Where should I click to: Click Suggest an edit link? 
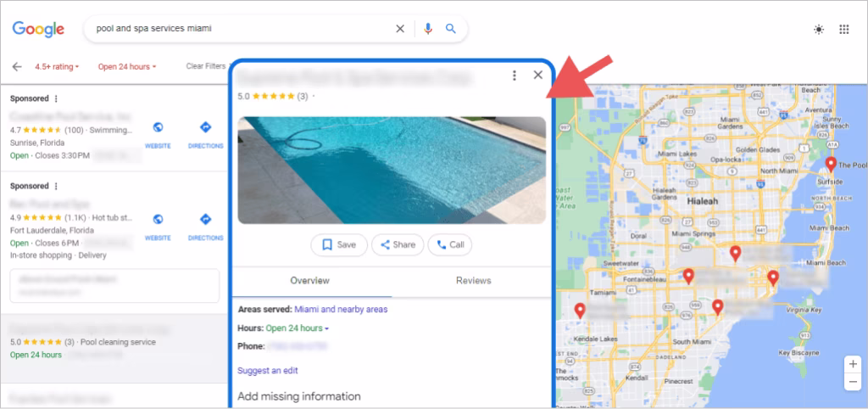point(268,370)
